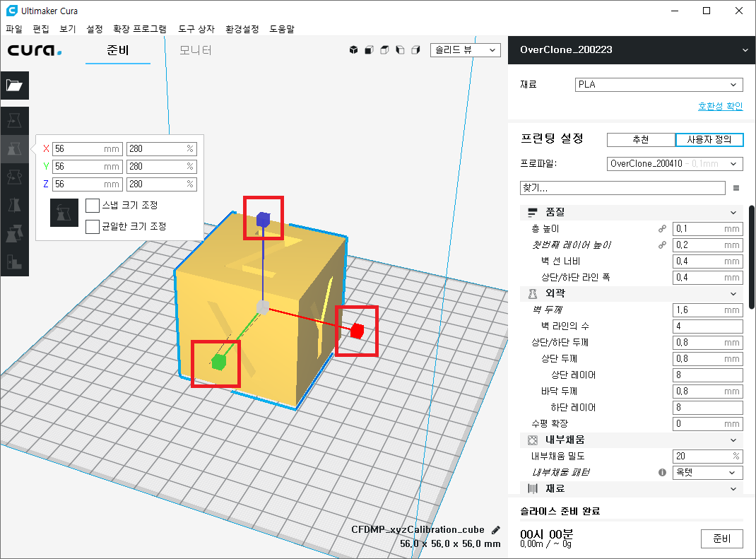Image resolution: width=756 pixels, height=559 pixels.
Task: Click the red X-axis scale handle cube
Action: pos(358,331)
